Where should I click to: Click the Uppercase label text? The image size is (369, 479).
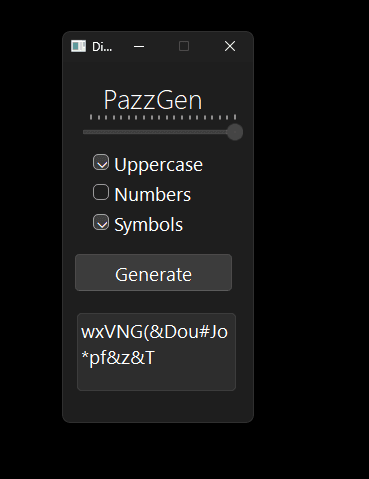click(x=158, y=165)
